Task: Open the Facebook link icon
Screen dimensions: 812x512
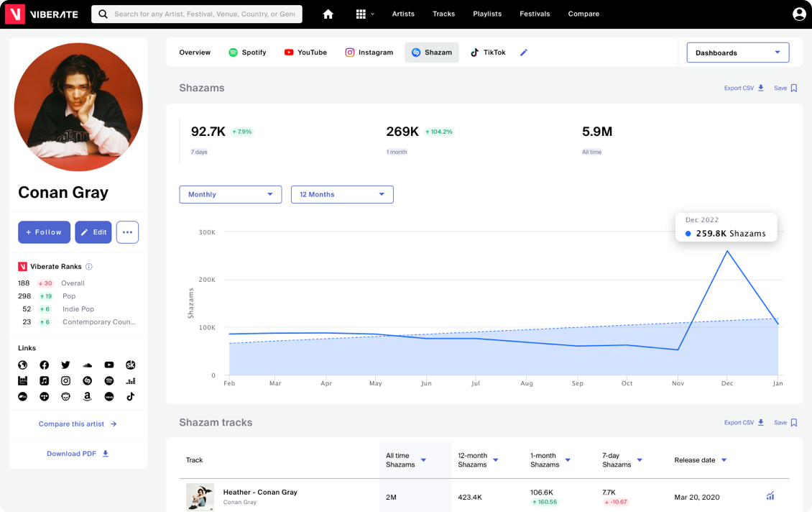Action: click(45, 365)
